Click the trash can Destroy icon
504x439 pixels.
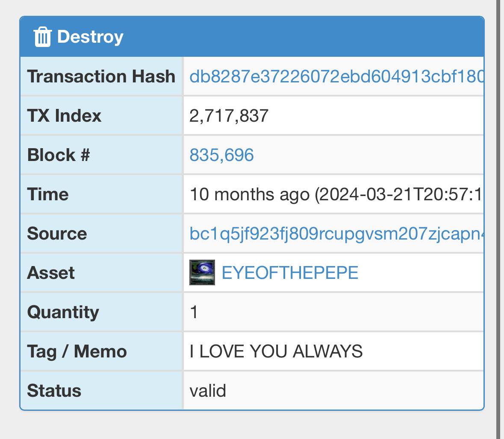tap(42, 37)
